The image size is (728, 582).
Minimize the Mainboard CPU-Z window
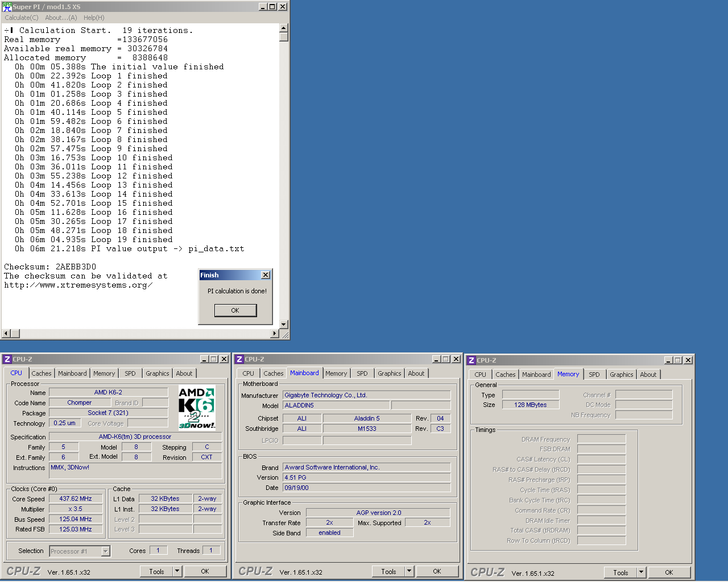436,359
